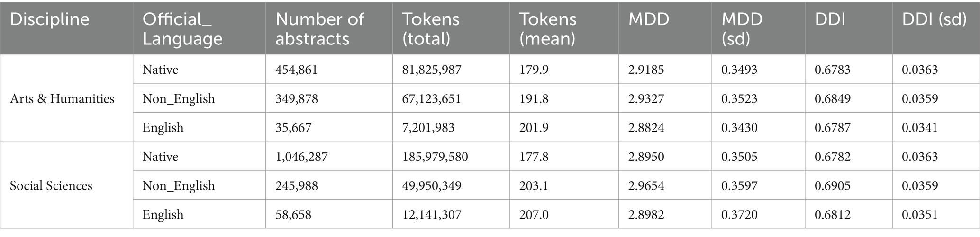Click the DDI value 0.6812
This screenshot has height=237, width=980.
[833, 214]
